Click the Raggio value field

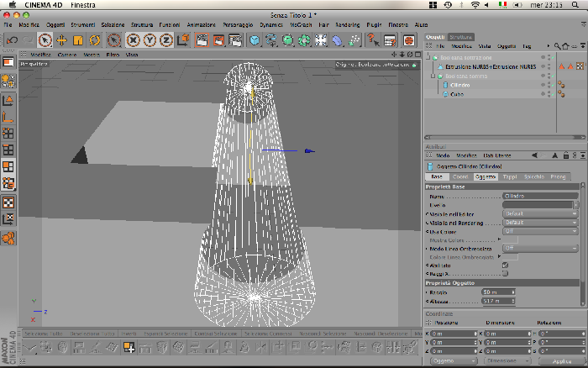498,292
